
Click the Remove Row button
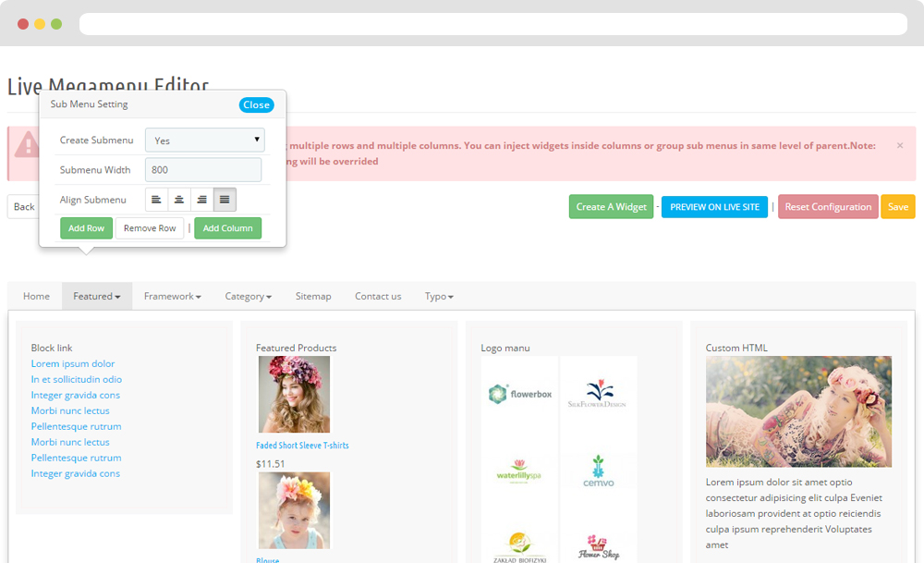click(150, 228)
